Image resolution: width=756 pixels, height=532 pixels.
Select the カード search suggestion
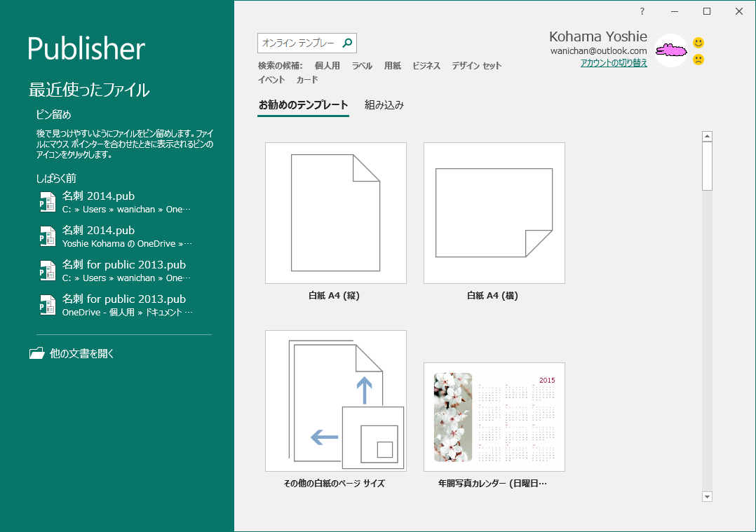(307, 79)
